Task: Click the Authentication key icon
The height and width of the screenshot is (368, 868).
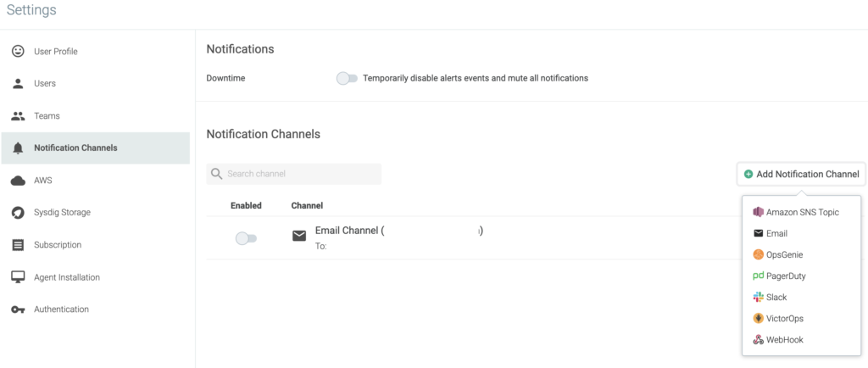Action: (18, 309)
